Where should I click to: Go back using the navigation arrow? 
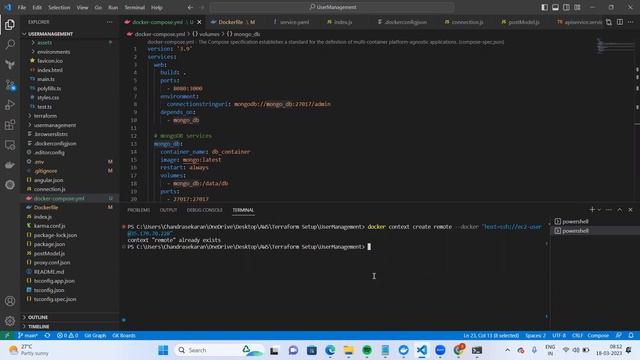(190, 7)
